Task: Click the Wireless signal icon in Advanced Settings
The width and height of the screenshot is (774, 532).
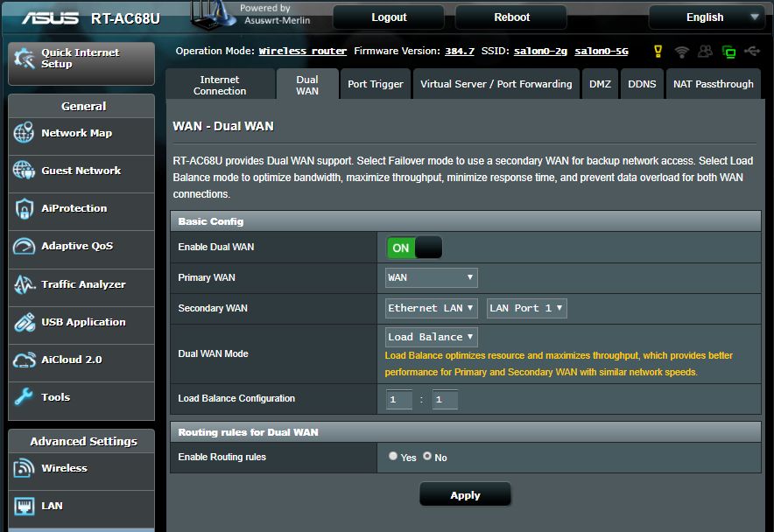Action: pos(24,468)
